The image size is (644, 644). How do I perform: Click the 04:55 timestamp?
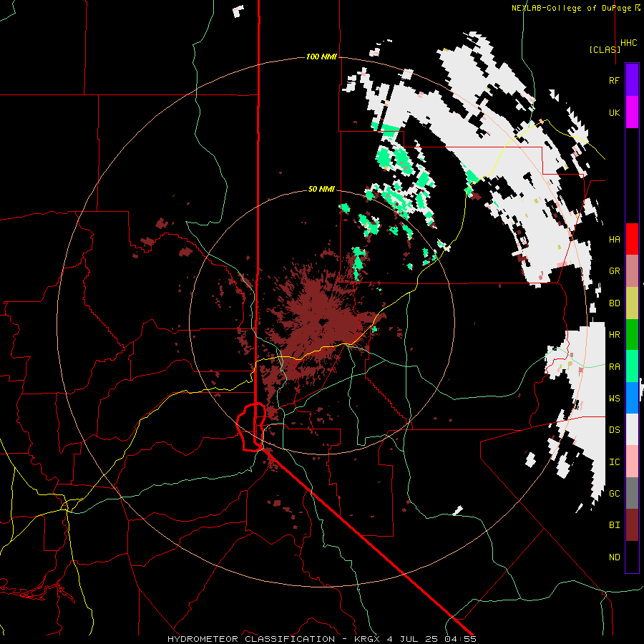[461, 639]
